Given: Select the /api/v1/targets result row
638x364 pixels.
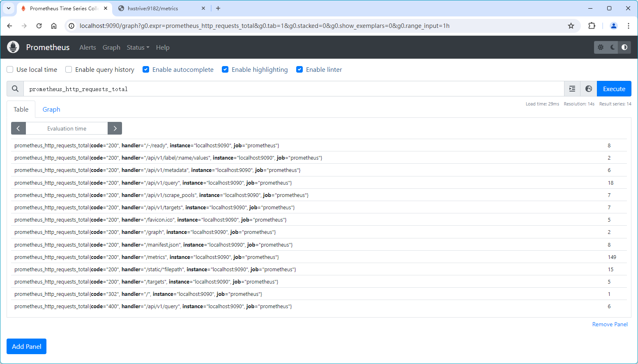Looking at the screenshot, I should 319,207.
